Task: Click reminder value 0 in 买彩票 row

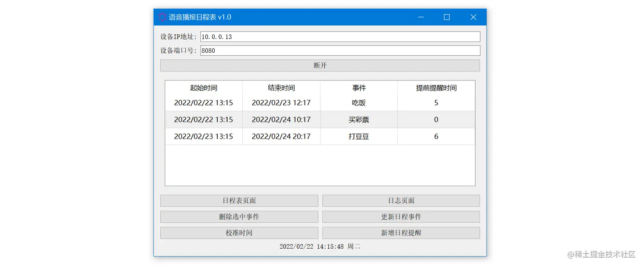Action: [436, 120]
